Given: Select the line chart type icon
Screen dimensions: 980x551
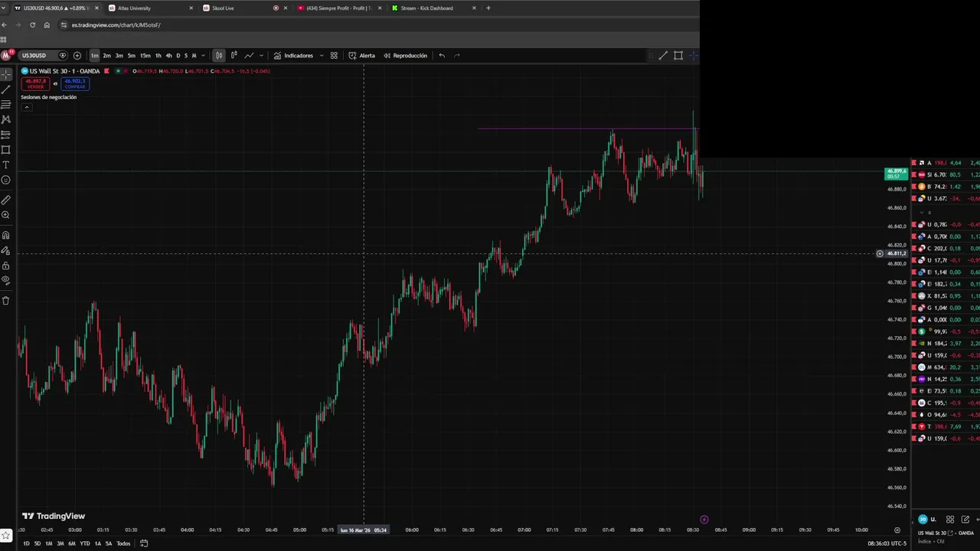Looking at the screenshot, I should (249, 55).
